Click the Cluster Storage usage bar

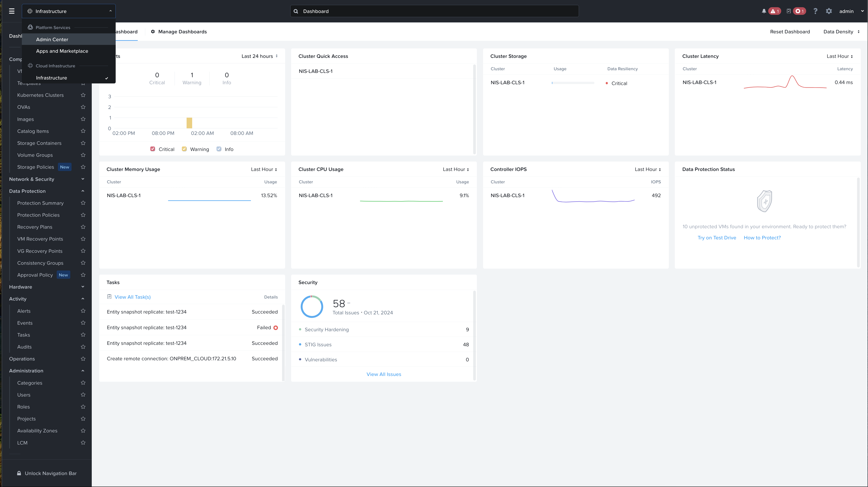coord(573,83)
